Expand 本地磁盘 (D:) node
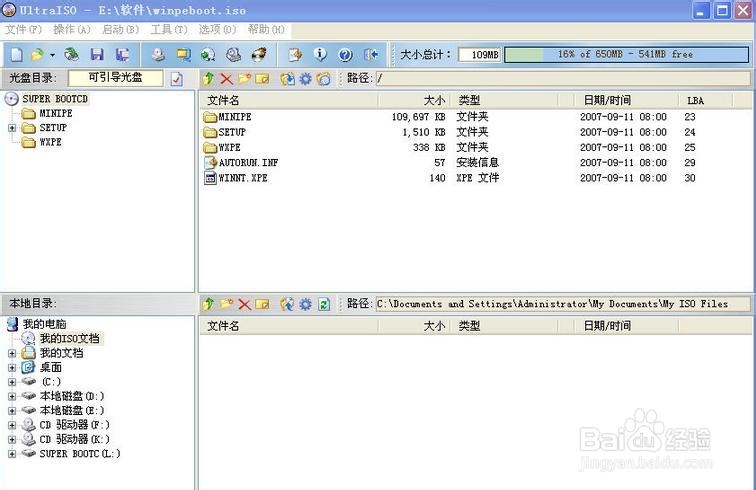Screen dimensions: 756x490 [12, 396]
